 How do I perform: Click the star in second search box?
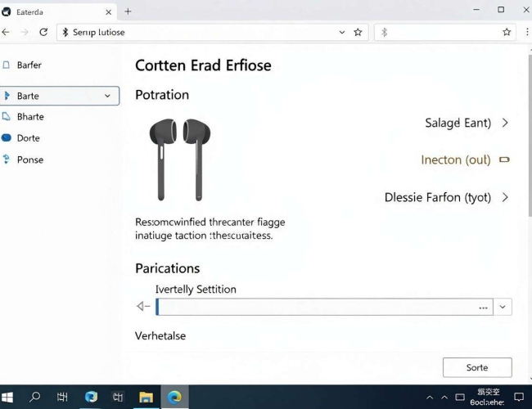pyautogui.click(x=507, y=32)
